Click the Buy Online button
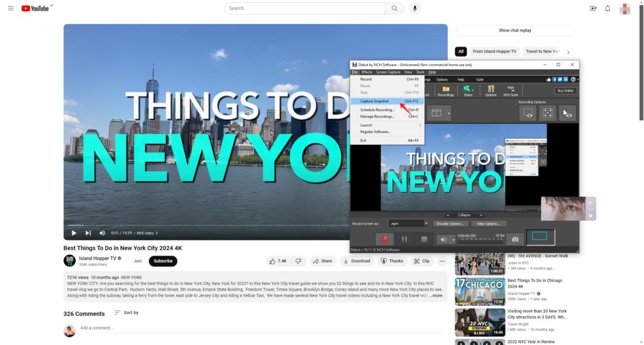 click(x=565, y=91)
